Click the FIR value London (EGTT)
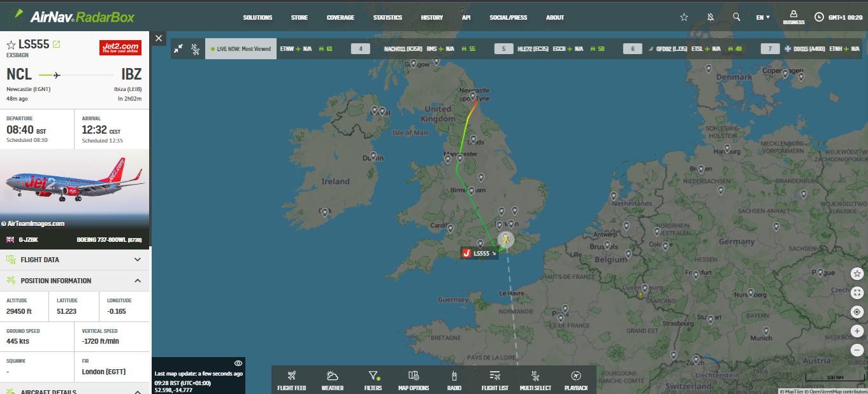The width and height of the screenshot is (868, 394). tap(103, 372)
